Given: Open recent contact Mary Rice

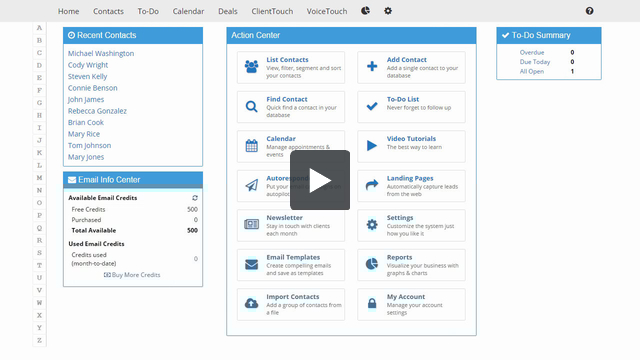Looking at the screenshot, I should (84, 134).
